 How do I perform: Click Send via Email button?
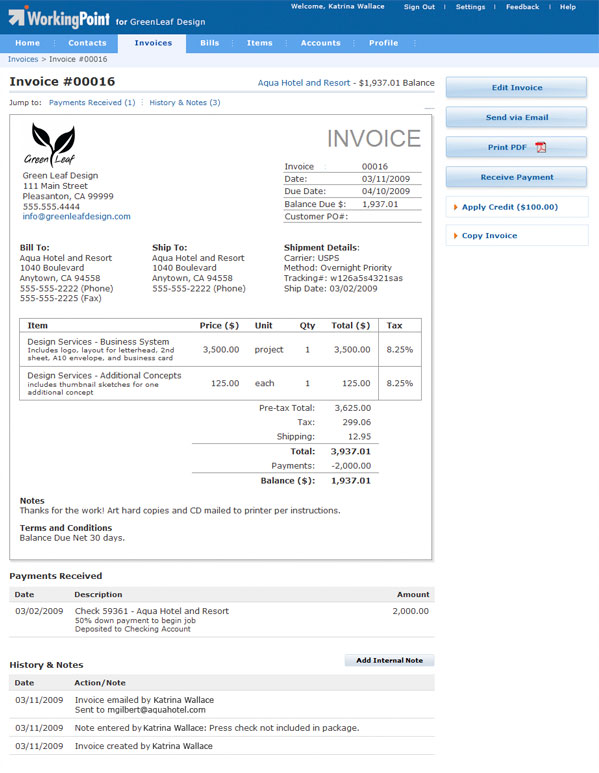tap(516, 117)
